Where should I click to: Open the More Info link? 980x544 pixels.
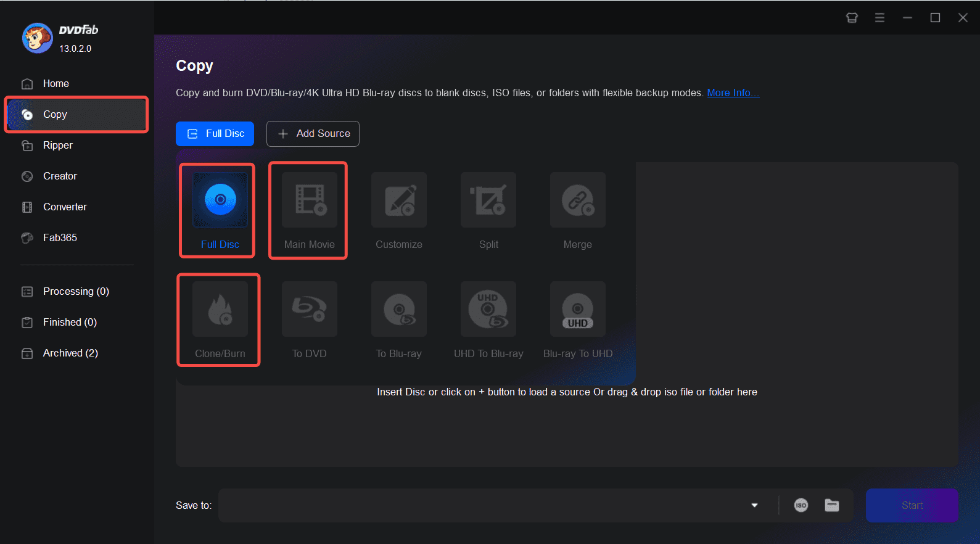[x=733, y=93]
